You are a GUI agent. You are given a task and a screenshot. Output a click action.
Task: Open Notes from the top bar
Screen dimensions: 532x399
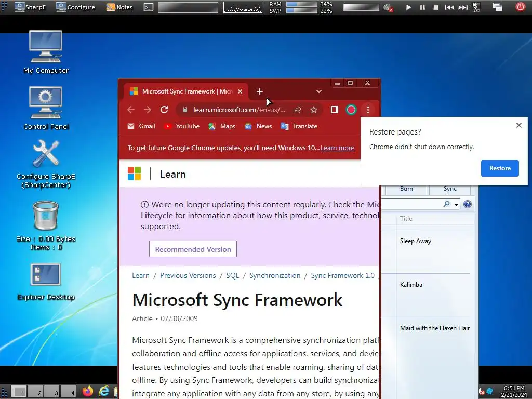pyautogui.click(x=119, y=7)
